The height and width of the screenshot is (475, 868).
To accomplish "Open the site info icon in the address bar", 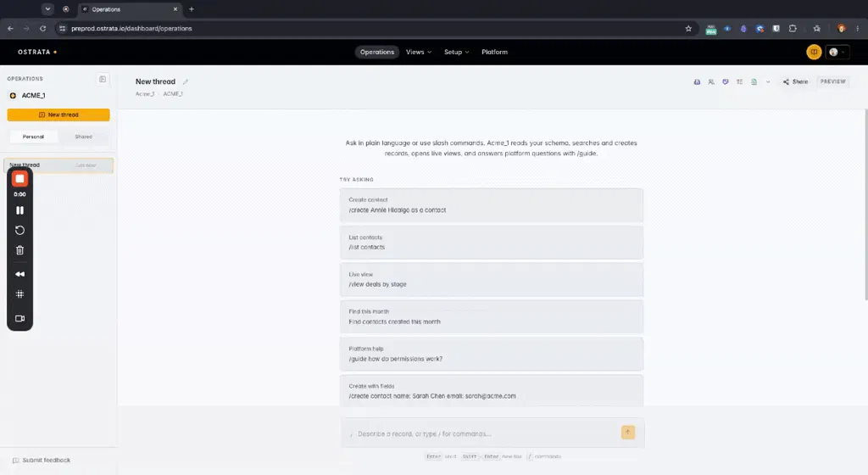I will pos(62,28).
